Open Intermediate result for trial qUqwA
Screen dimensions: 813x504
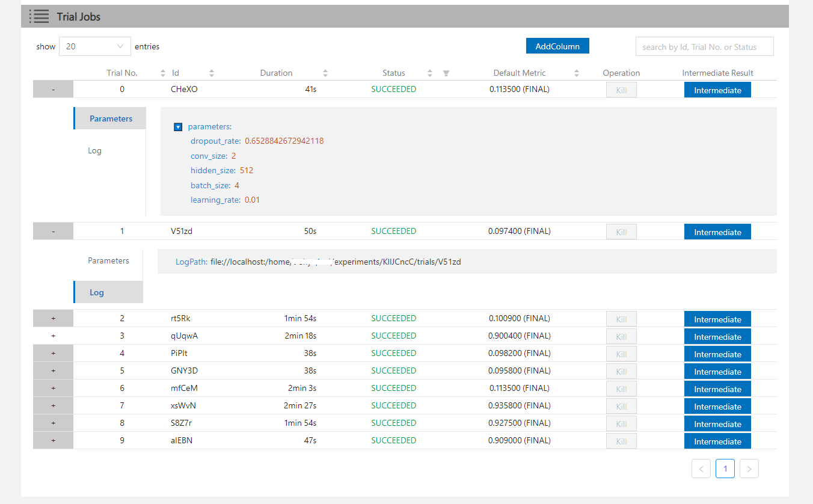717,337
